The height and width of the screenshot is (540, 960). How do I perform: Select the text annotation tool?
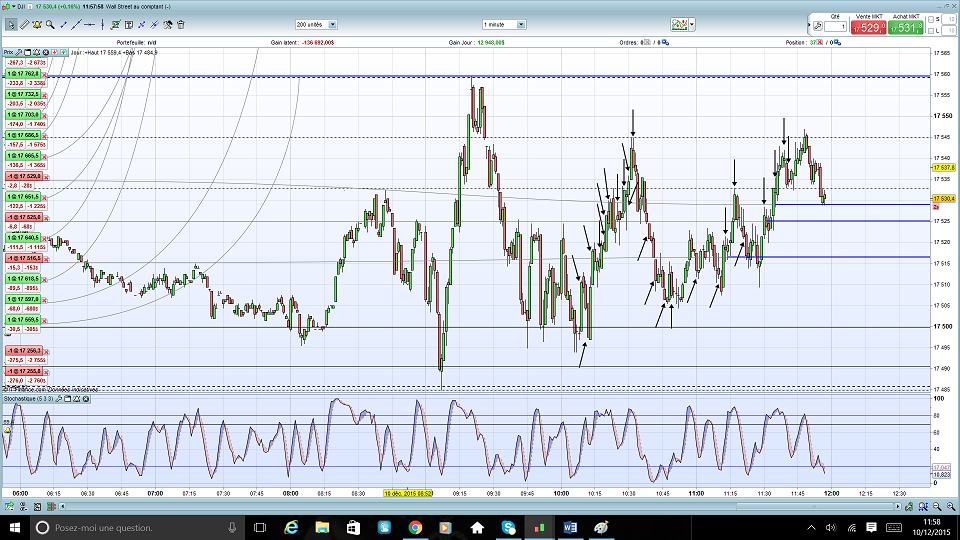pos(129,24)
